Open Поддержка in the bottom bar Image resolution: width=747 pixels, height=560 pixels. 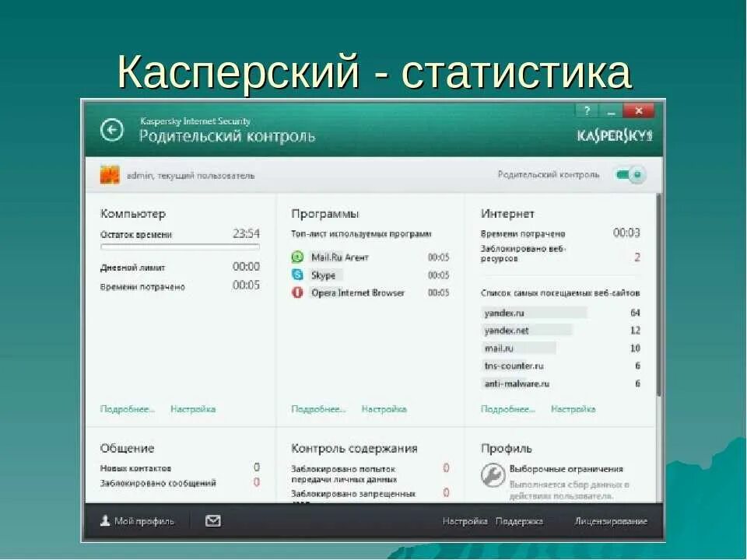pos(519,521)
